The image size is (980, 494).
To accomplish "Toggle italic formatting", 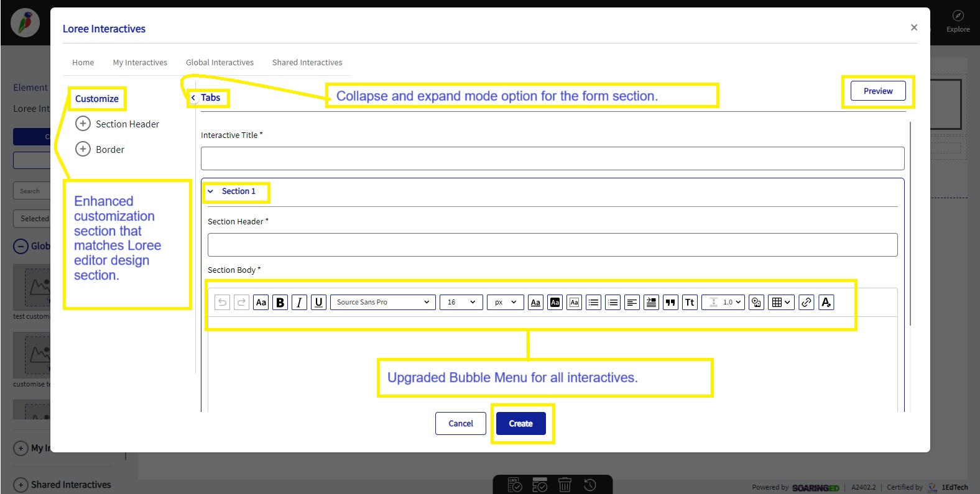I will click(x=299, y=302).
